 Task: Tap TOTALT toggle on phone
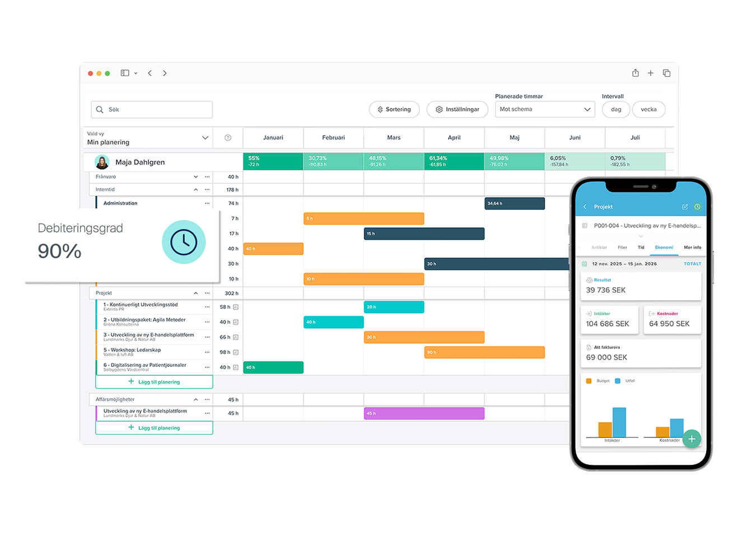[x=692, y=264]
